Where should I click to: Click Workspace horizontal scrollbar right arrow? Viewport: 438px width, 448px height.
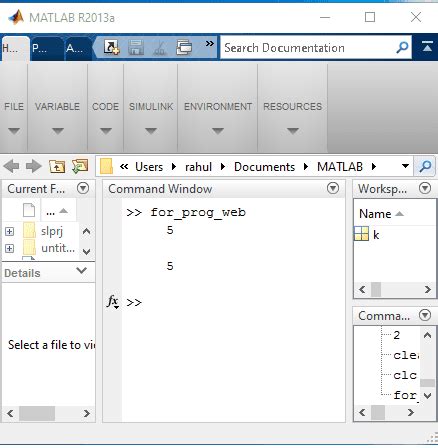[x=428, y=289]
